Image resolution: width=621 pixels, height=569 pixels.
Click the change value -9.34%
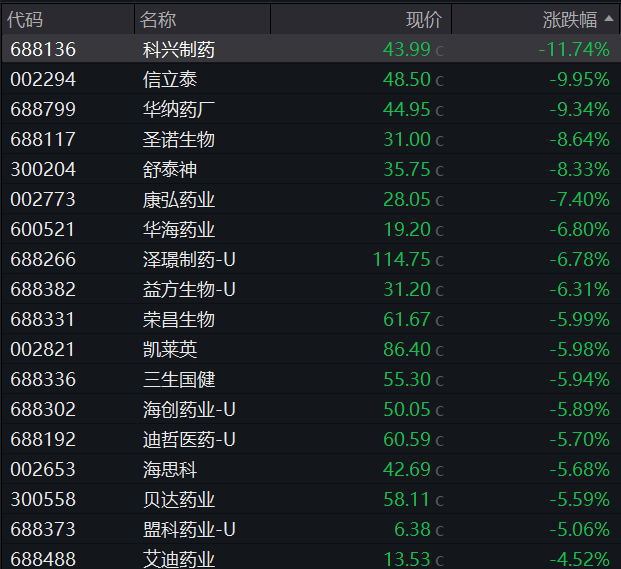click(579, 110)
